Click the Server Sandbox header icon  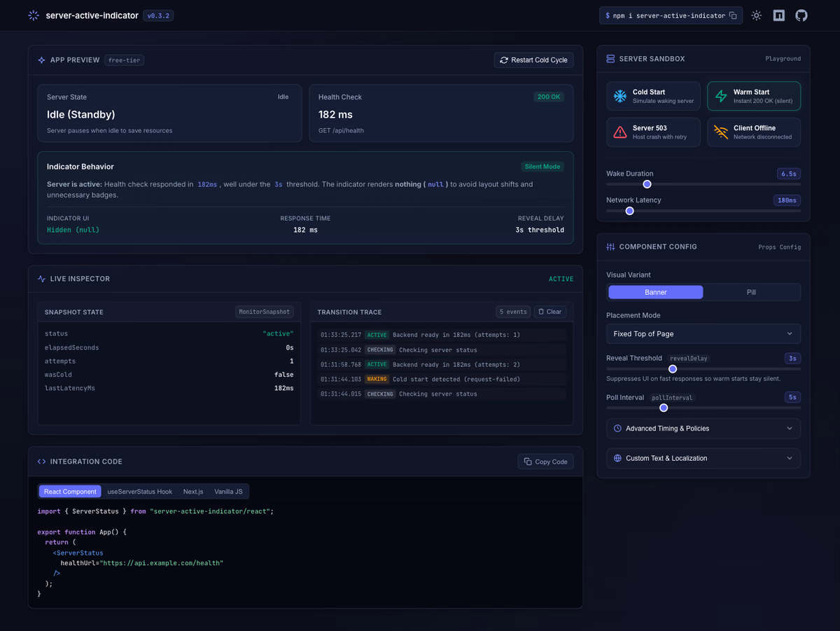click(610, 59)
